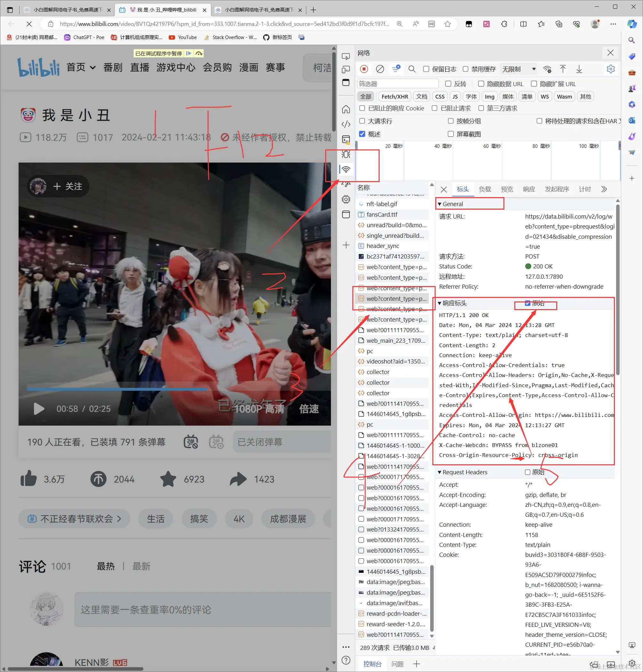Toggle the 禁用缓存 checkbox

[465, 69]
